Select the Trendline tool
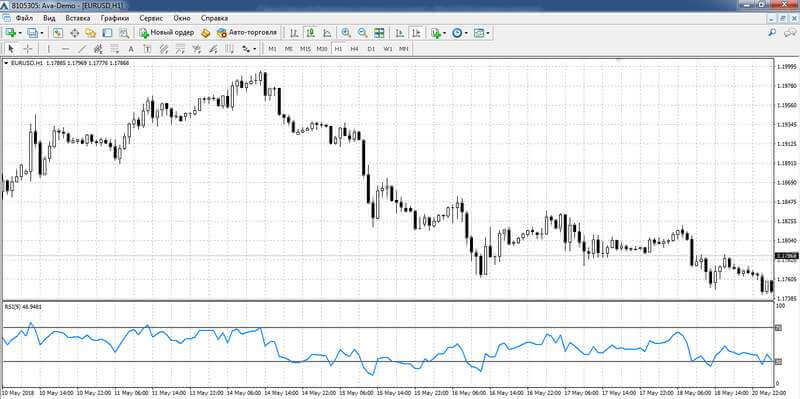This screenshot has width=800, height=399. (x=82, y=49)
